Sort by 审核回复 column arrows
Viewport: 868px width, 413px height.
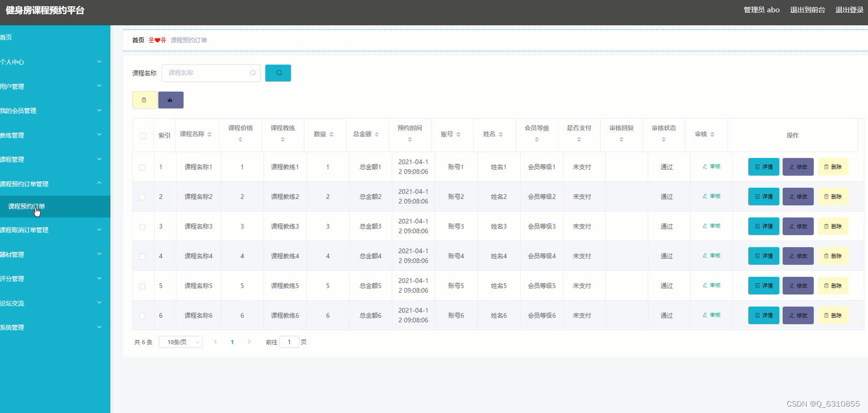tap(621, 140)
